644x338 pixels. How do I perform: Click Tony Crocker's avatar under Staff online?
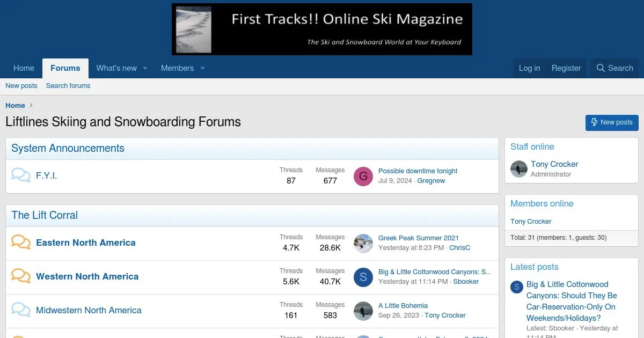[x=519, y=169]
